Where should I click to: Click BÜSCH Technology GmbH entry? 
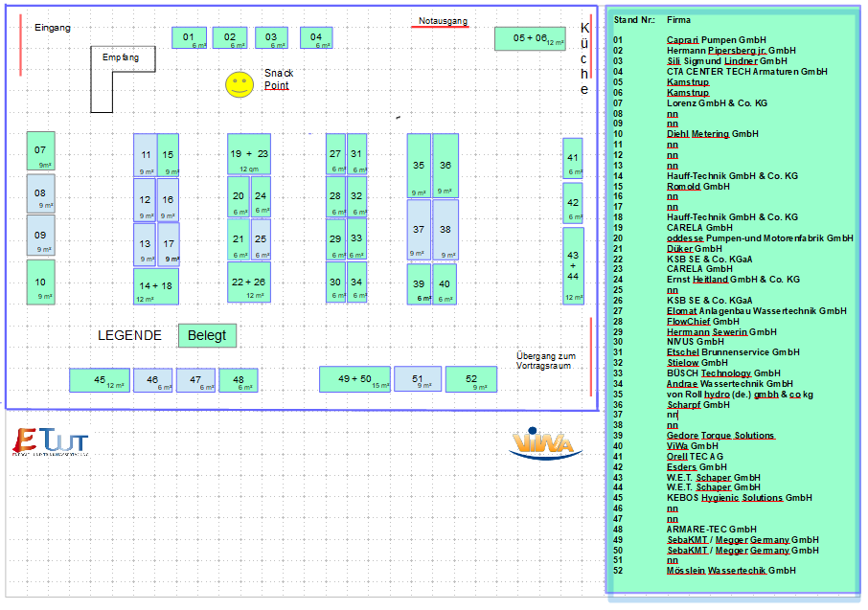(x=723, y=373)
